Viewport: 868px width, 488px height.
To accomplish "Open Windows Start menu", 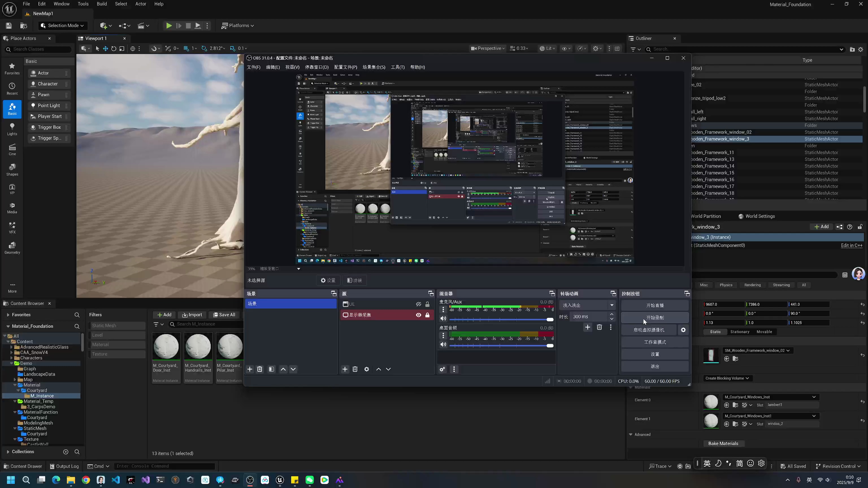I will 11,480.
